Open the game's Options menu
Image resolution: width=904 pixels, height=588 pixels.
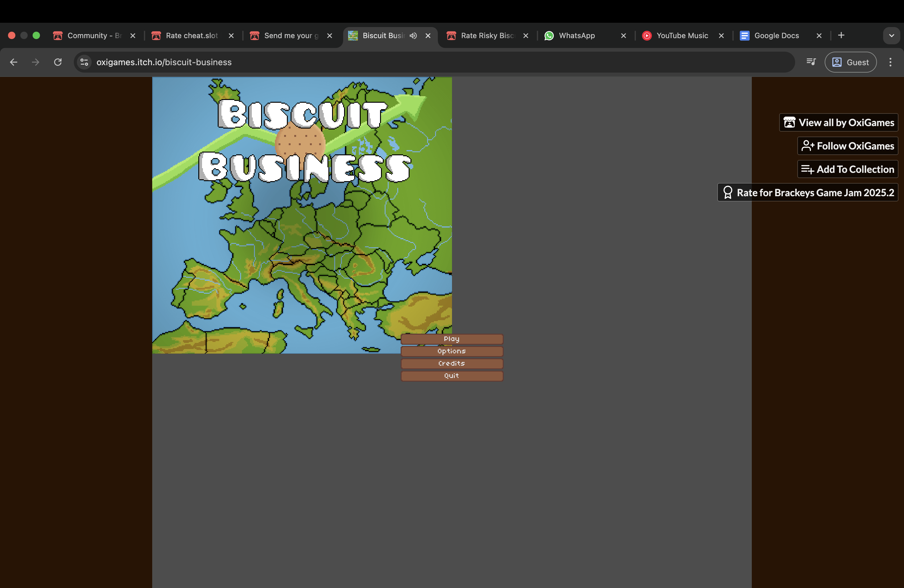(452, 351)
